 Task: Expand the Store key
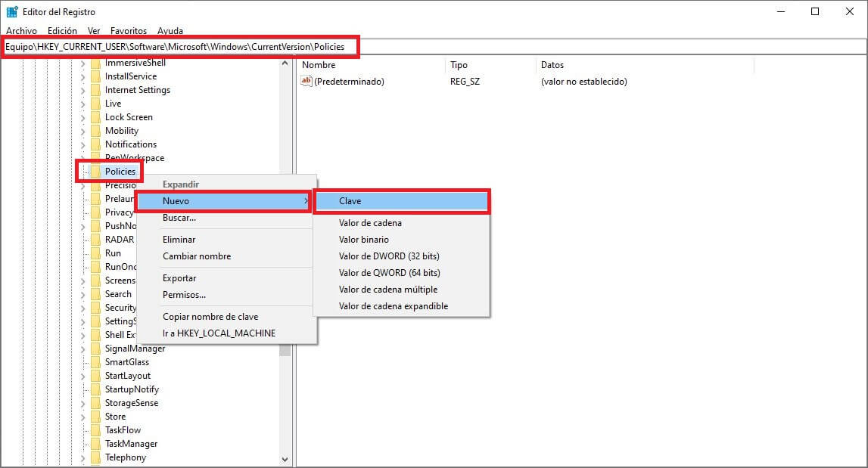point(82,417)
